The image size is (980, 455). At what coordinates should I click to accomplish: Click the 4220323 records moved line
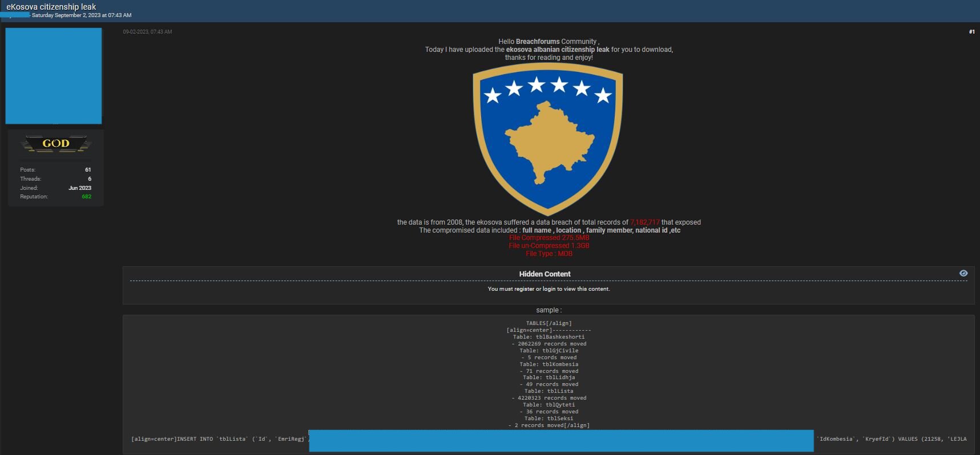pos(549,398)
